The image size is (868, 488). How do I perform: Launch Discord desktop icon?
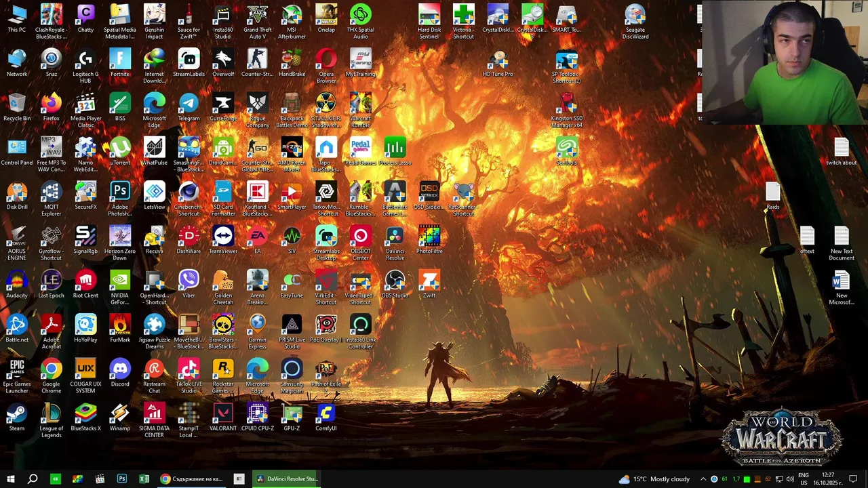[120, 373]
